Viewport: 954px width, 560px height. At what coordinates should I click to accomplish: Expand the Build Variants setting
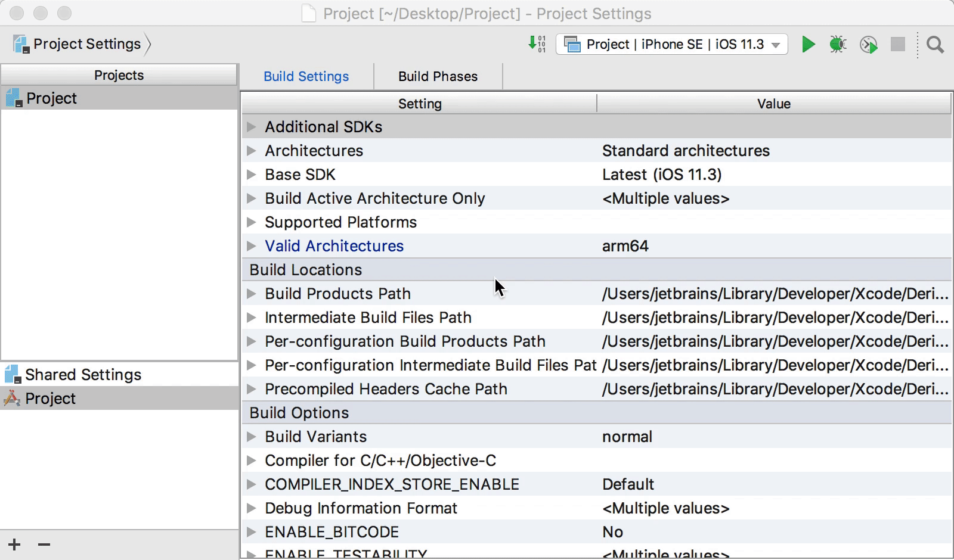tap(252, 437)
